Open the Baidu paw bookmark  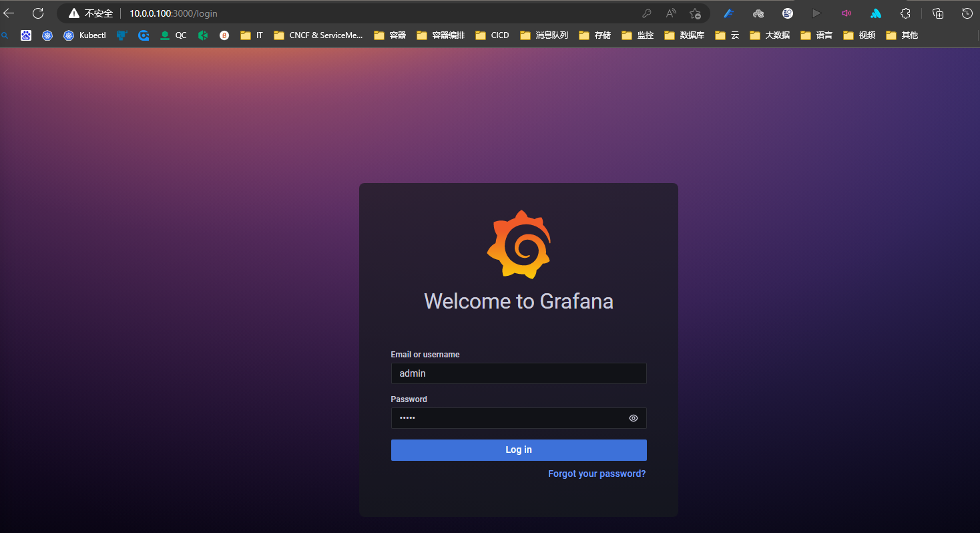(x=26, y=35)
